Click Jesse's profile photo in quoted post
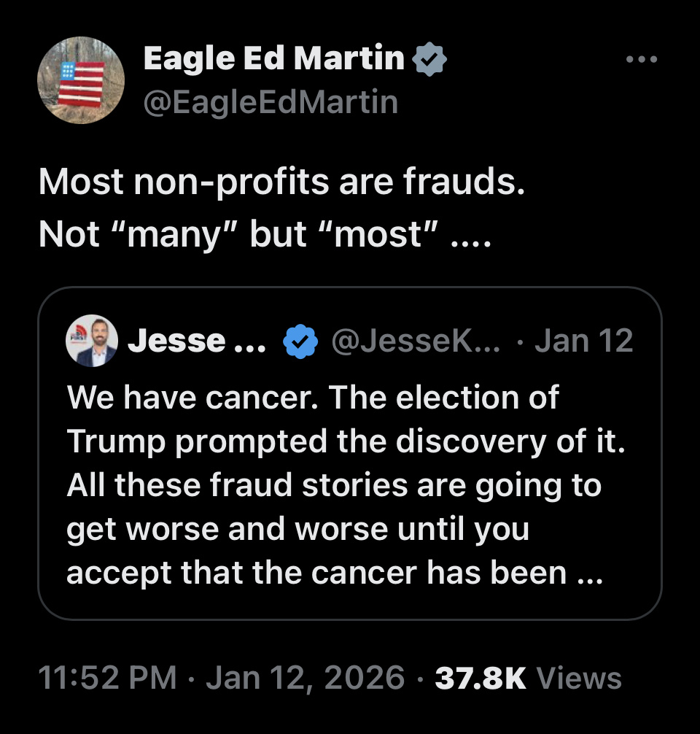This screenshot has width=700, height=734. [92, 341]
